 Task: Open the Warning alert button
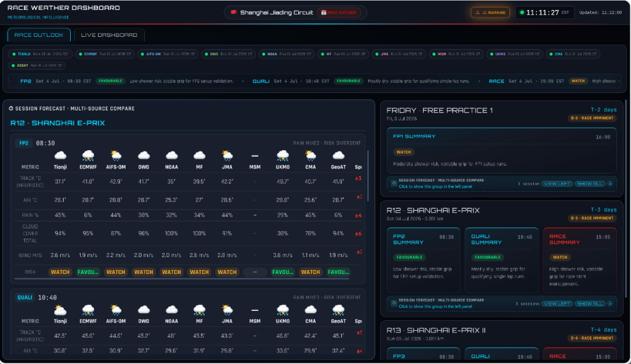(x=490, y=12)
